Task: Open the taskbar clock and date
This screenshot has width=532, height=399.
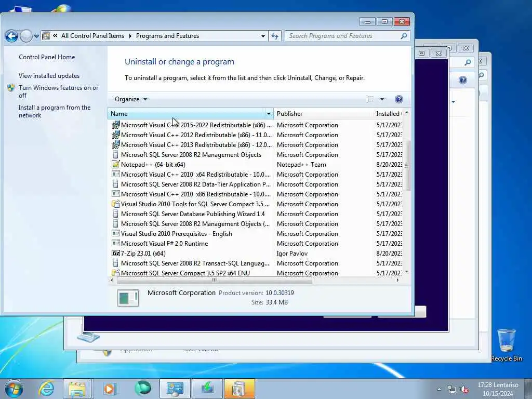Action: (498, 389)
